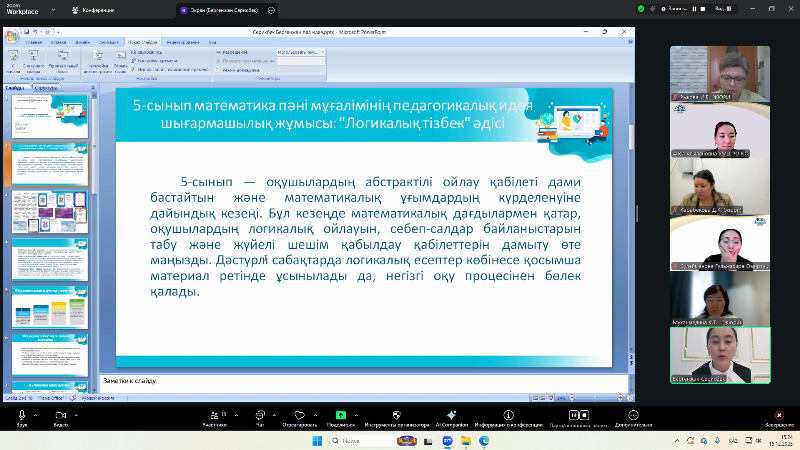Open AI Companion in Zoom toolbar

(x=451, y=414)
